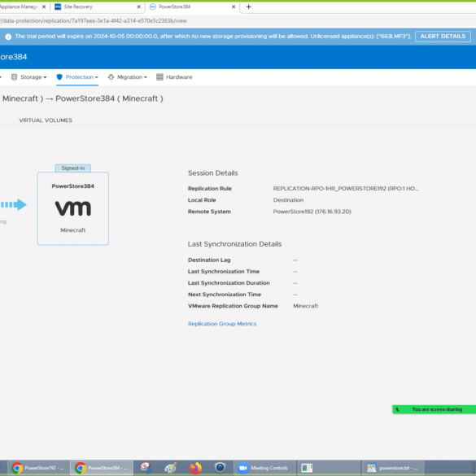Viewport: 476px width, 476px height.
Task: Open powerstore.txt Notepad window from taskbar
Action: pos(392,468)
